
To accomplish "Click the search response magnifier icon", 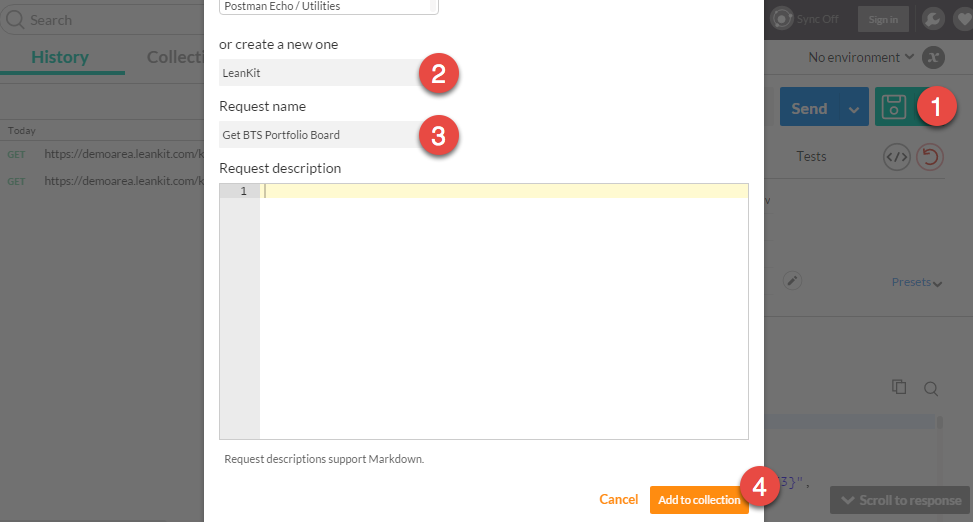I will click(x=930, y=389).
